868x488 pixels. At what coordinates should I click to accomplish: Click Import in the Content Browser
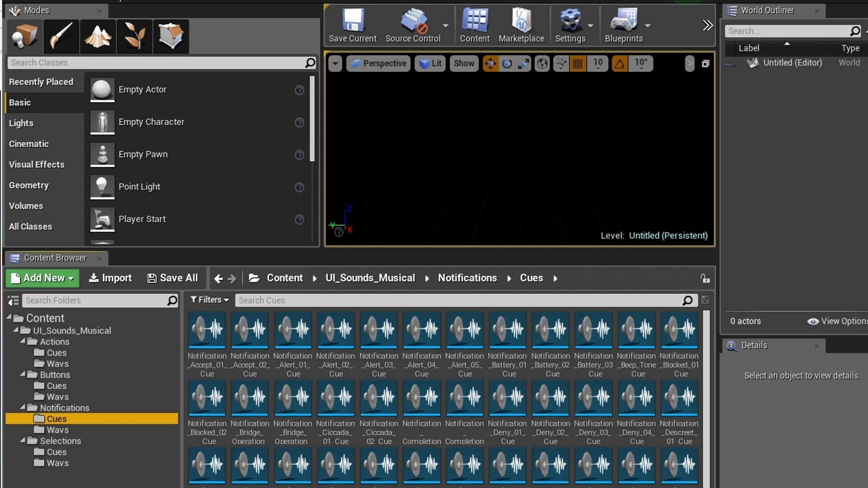(x=110, y=278)
